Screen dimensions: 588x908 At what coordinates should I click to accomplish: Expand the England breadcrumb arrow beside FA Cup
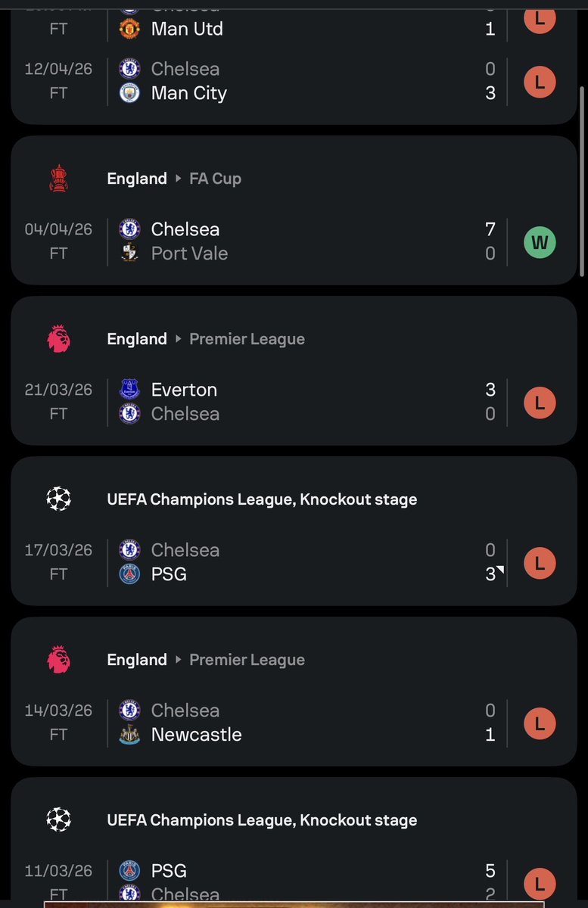179,179
